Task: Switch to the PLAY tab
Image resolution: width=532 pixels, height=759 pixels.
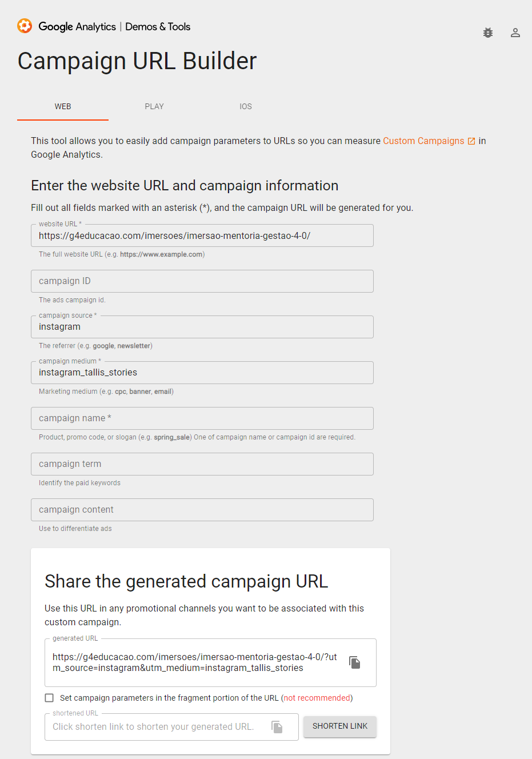Action: click(154, 106)
